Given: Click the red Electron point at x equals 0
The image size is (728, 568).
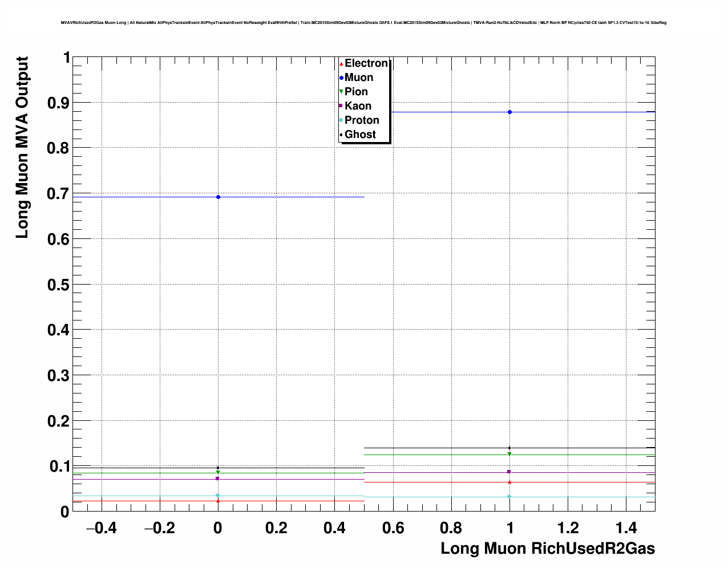Looking at the screenshot, I should click(x=218, y=501).
